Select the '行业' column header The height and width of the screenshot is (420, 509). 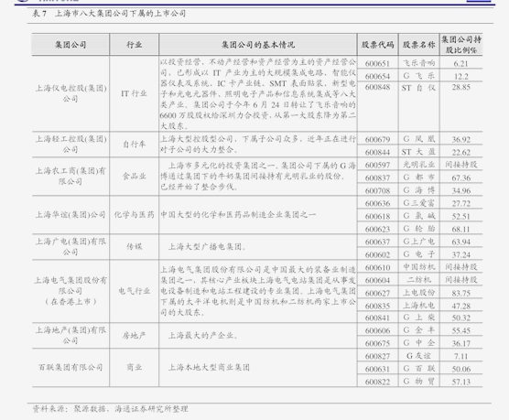pos(134,45)
